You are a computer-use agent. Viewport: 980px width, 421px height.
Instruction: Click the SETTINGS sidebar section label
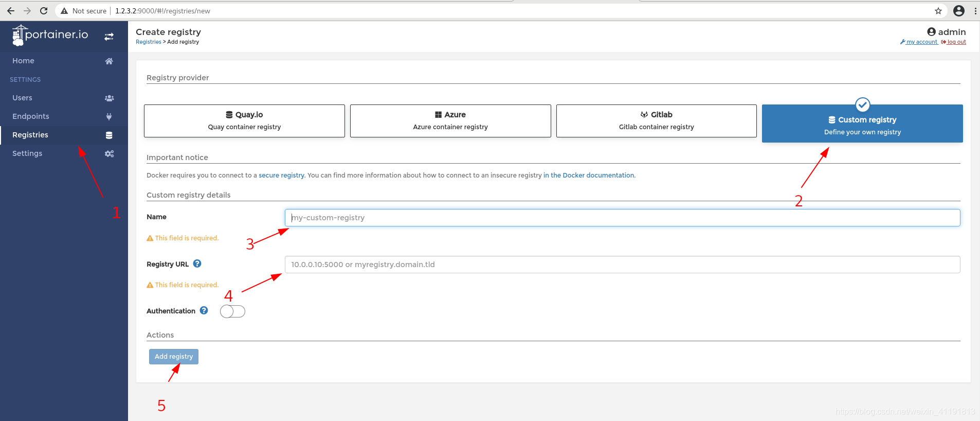click(25, 80)
